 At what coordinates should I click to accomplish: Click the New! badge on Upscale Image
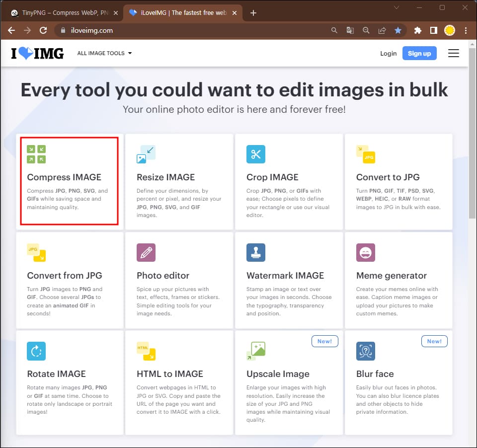pos(324,341)
